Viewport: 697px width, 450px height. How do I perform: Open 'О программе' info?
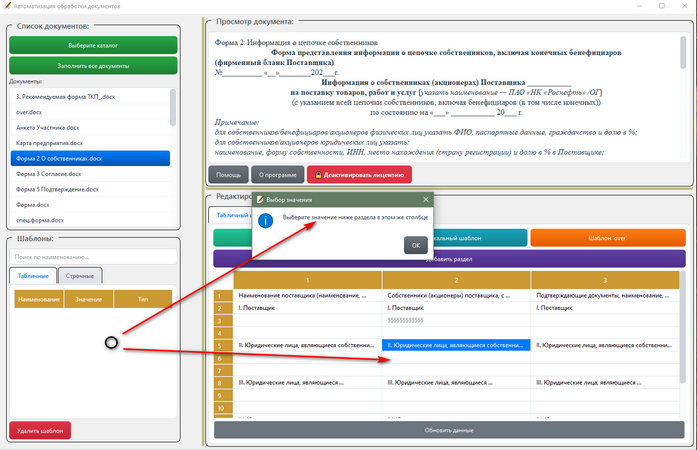tap(277, 175)
